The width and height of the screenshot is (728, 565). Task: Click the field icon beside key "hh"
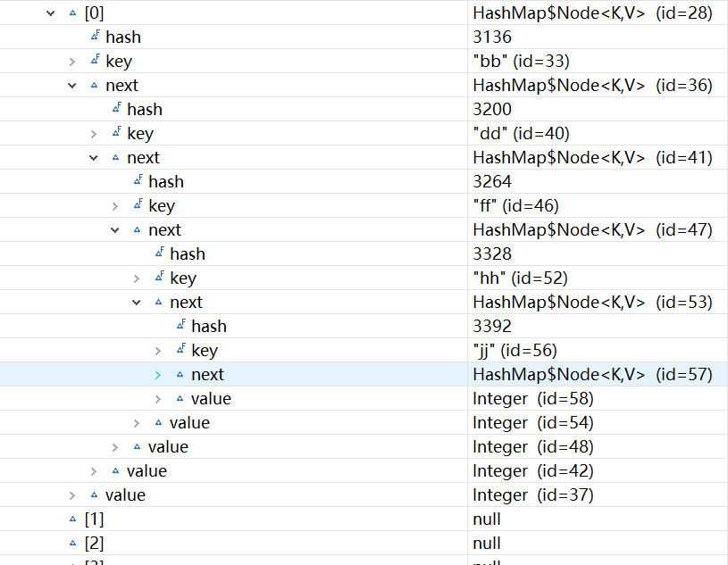(x=159, y=278)
